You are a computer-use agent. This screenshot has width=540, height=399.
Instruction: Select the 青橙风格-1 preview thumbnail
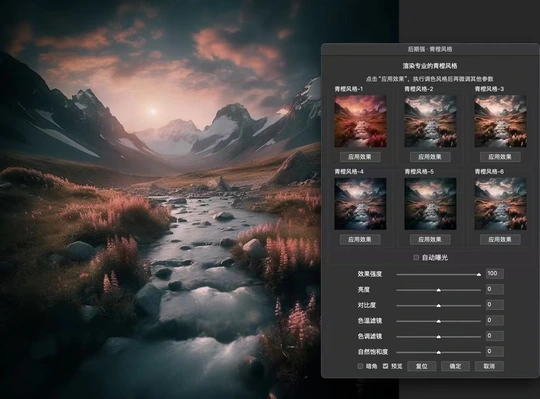[360, 121]
